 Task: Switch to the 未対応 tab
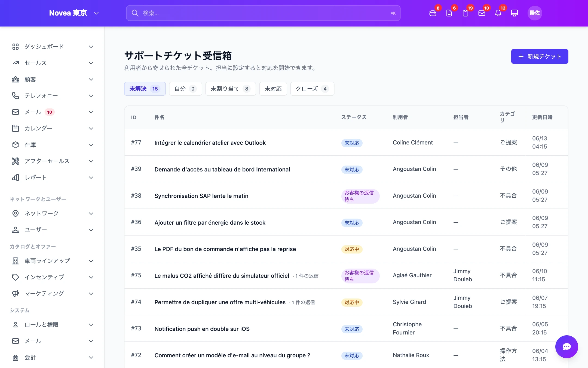273,89
